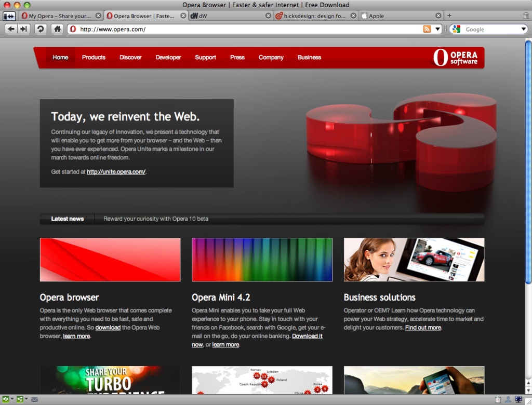The width and height of the screenshot is (532, 405).
Task: Click Home in the red navigation bar
Action: [60, 57]
